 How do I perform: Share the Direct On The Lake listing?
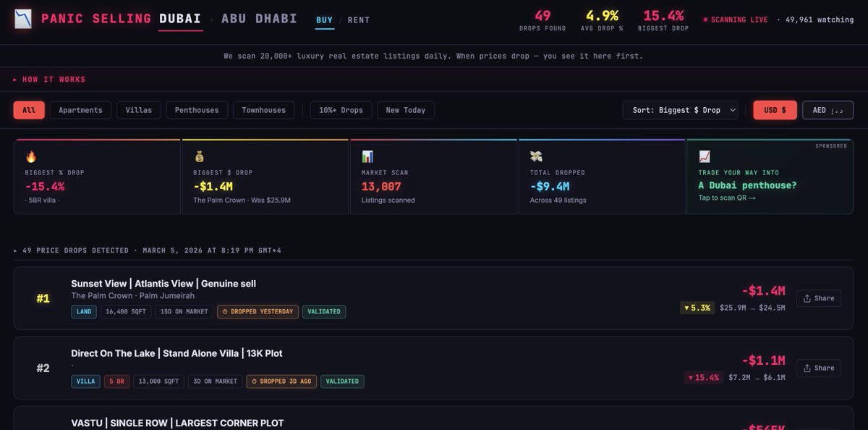[x=819, y=368]
